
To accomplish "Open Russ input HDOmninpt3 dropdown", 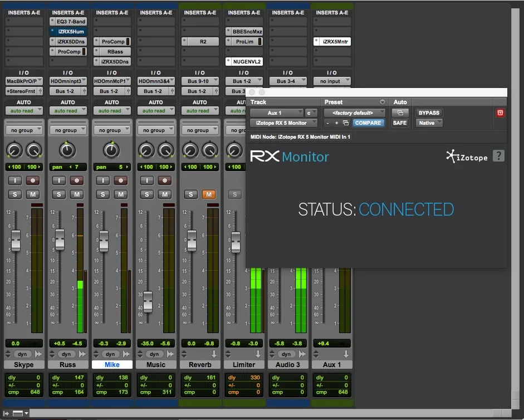I will coord(68,81).
